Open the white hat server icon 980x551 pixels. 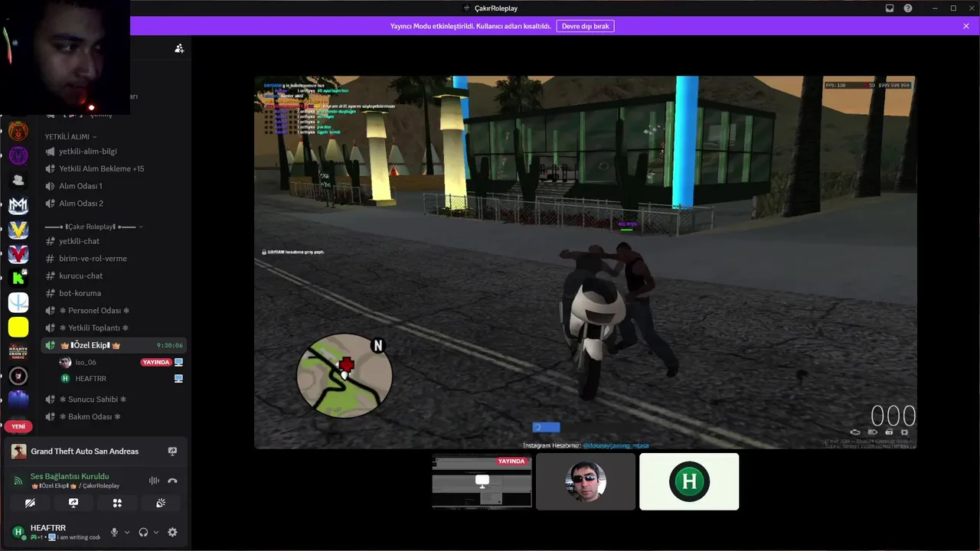point(18,181)
